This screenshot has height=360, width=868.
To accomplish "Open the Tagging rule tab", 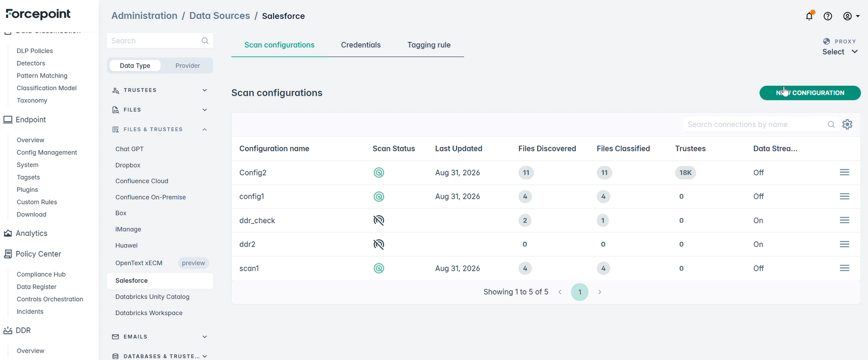I will click(x=429, y=45).
